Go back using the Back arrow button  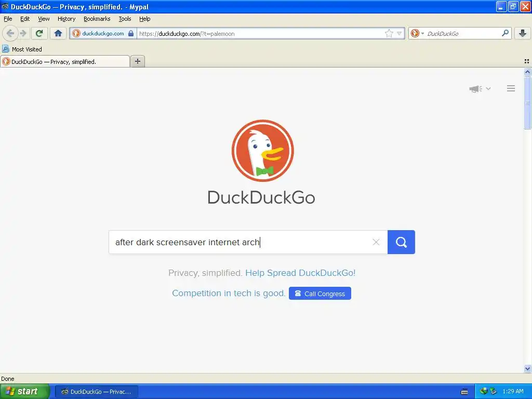tap(10, 33)
